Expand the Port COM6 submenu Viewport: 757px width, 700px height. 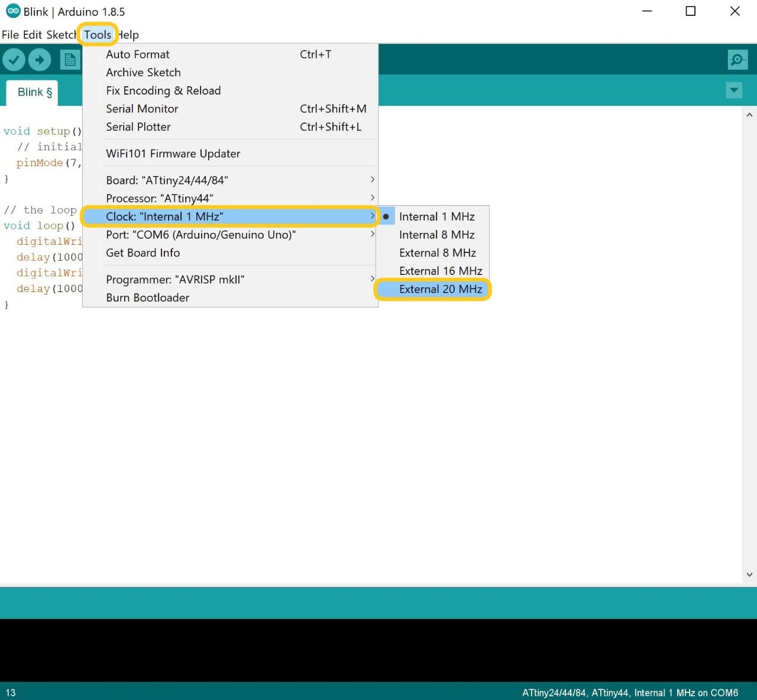coord(229,235)
